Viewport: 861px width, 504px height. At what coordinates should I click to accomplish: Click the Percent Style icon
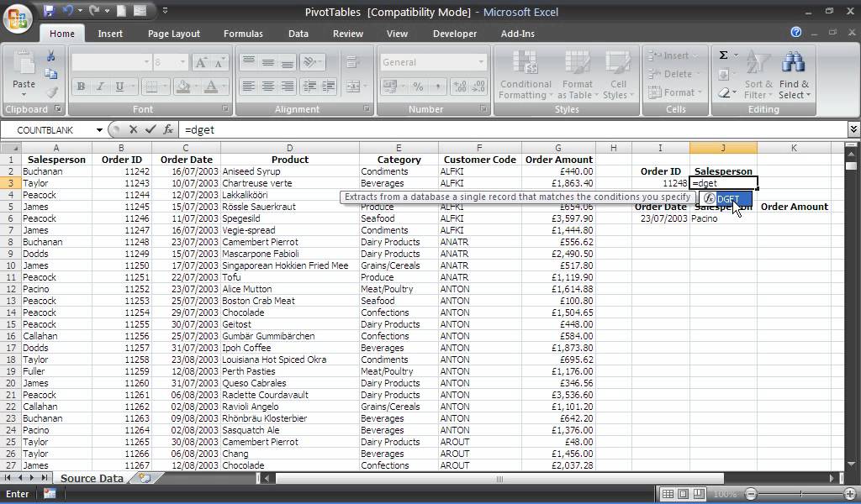tap(418, 87)
